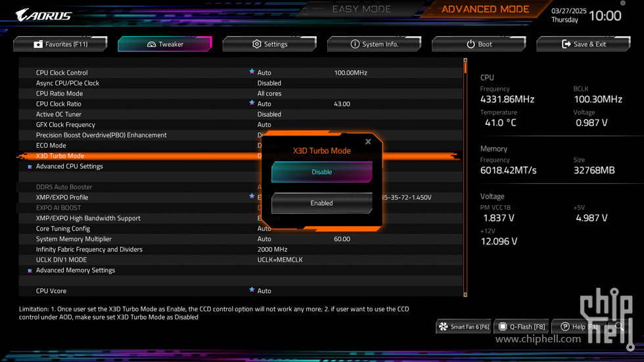644x362 pixels.
Task: Open Active OC Tuner Disabled value
Action: pos(269,114)
